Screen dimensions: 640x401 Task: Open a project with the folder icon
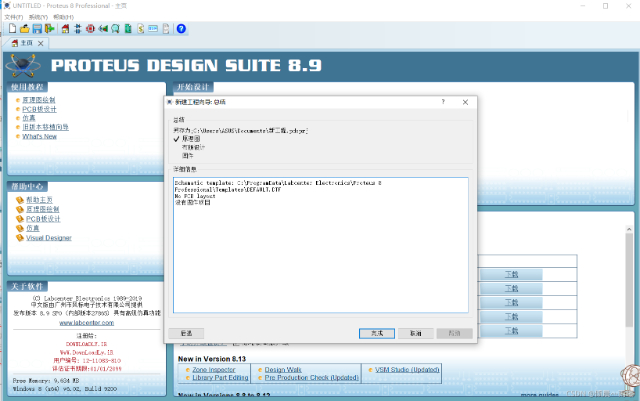25,29
